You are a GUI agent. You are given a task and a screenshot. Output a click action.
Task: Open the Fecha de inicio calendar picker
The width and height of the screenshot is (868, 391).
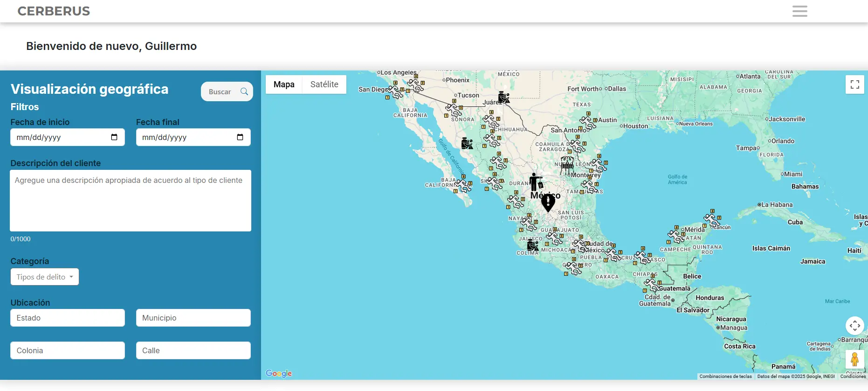click(114, 137)
